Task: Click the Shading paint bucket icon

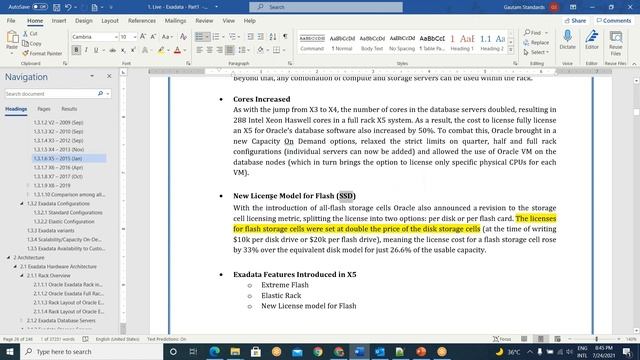Action: pos(260,50)
